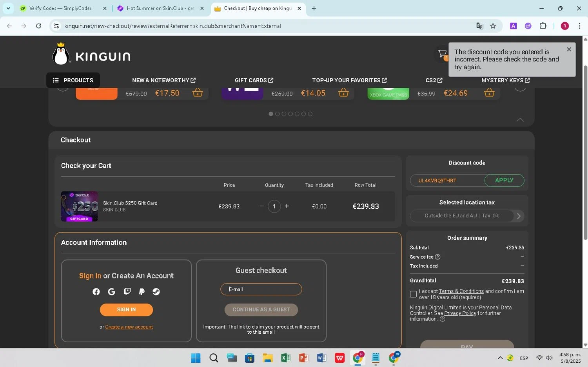Open the Windows Start menu
Viewport: 588px width, 367px height.
pyautogui.click(x=196, y=358)
